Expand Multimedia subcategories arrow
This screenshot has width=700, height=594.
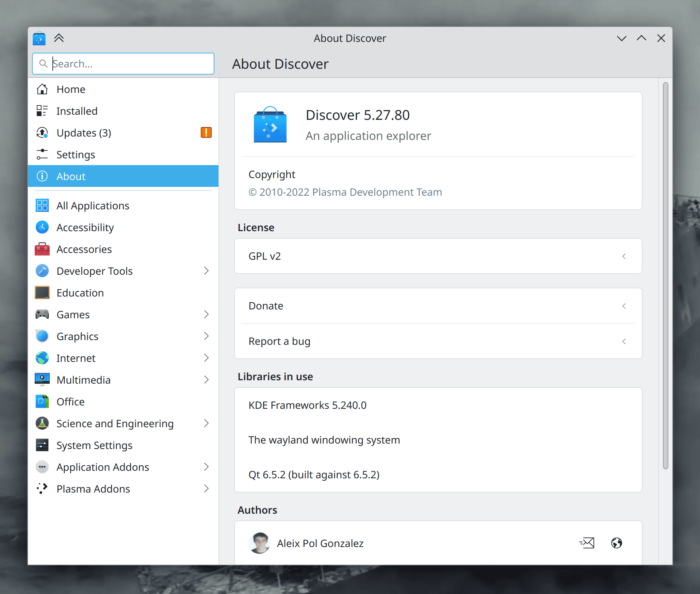[x=206, y=380]
